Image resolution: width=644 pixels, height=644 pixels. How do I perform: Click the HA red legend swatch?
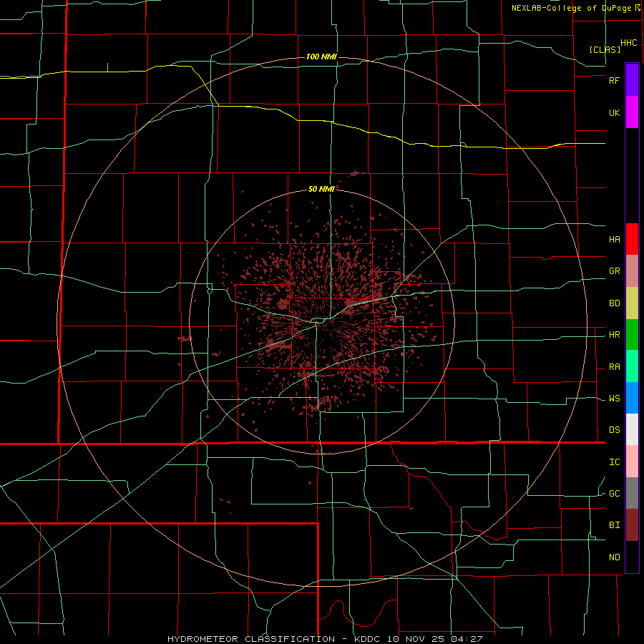(632, 239)
